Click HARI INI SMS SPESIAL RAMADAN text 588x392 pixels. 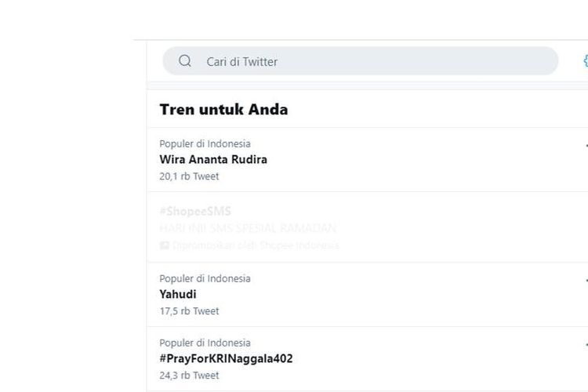[248, 228]
